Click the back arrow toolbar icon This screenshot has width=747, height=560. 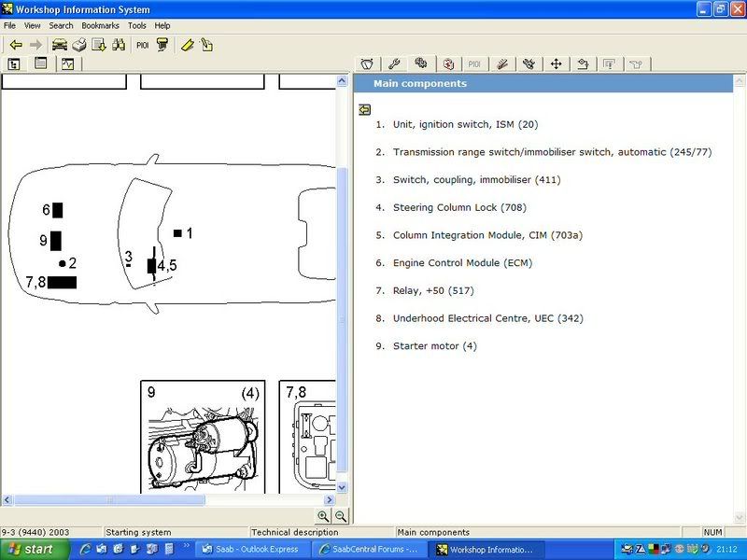pyautogui.click(x=16, y=45)
